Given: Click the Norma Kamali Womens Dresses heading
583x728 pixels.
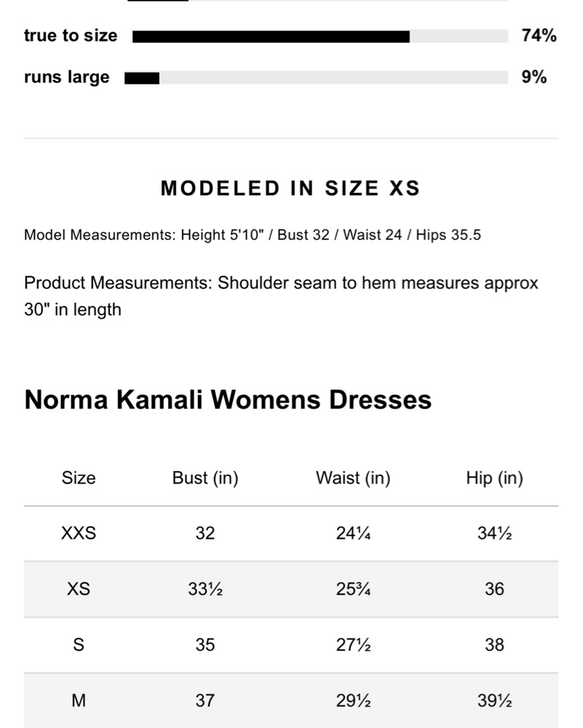Looking at the screenshot, I should 228,400.
